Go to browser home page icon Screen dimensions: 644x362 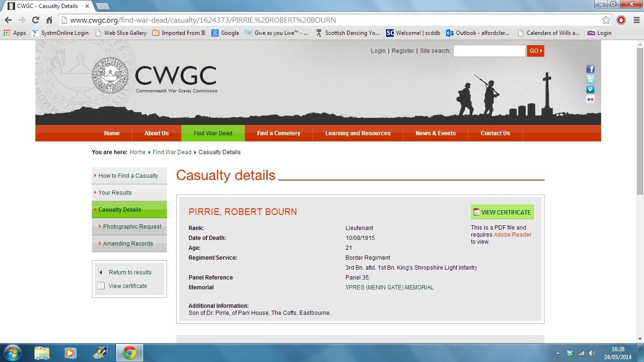(49, 20)
